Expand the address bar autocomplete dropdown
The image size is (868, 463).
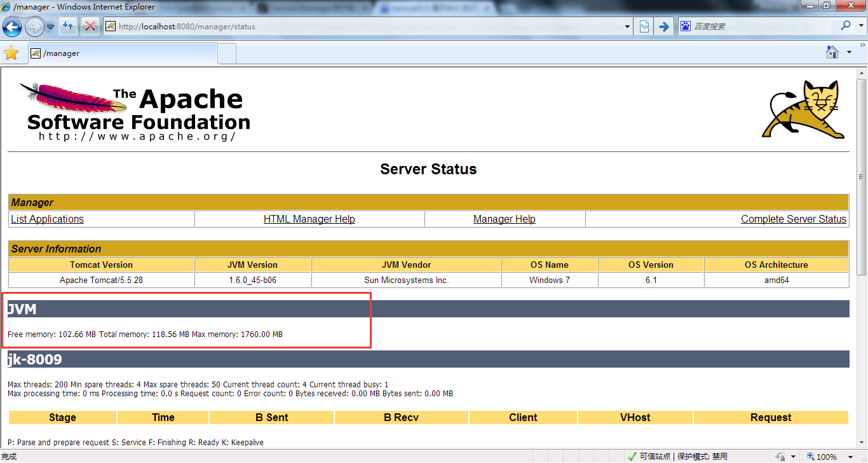coord(628,27)
